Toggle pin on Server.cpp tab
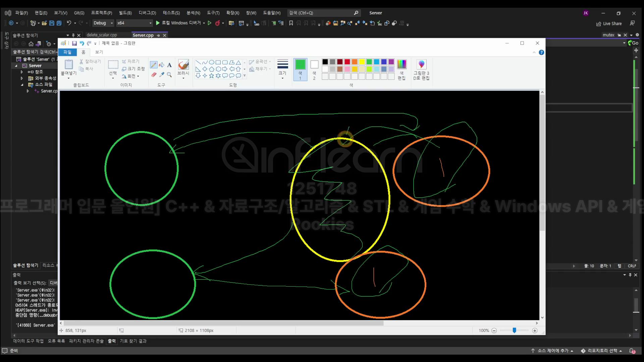 pos(158,35)
